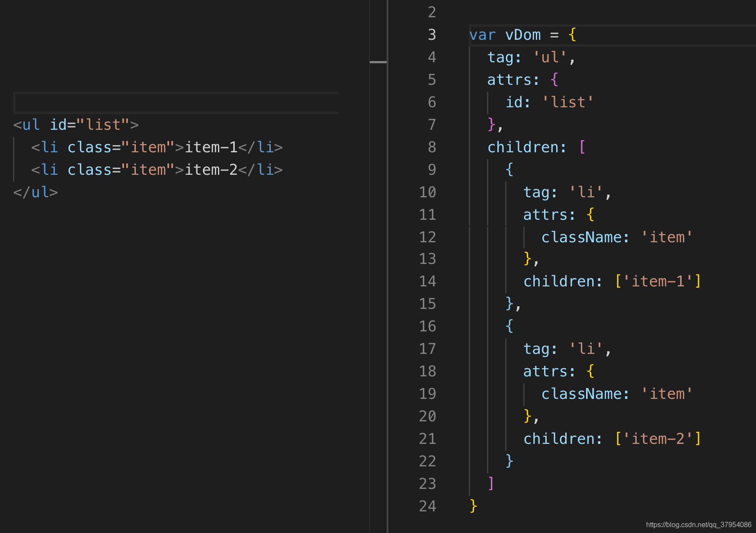756x533 pixels.
Task: Click the li line containing item-1
Action: point(157,147)
